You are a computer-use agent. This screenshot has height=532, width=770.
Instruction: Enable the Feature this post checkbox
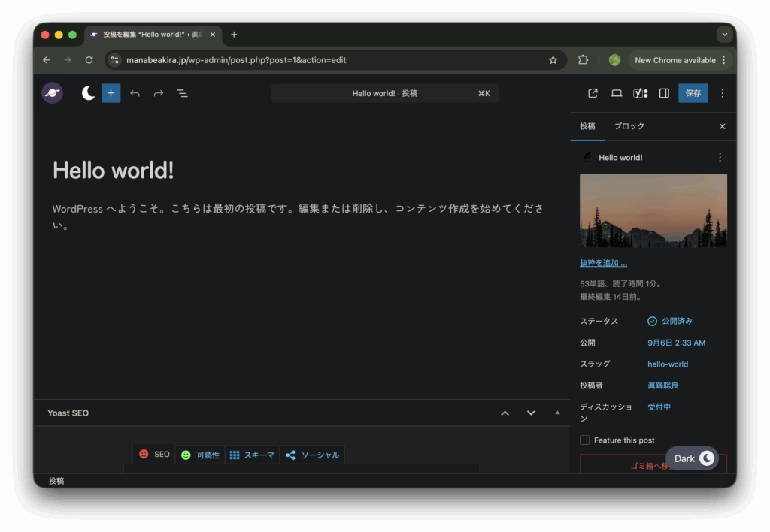pyautogui.click(x=584, y=440)
